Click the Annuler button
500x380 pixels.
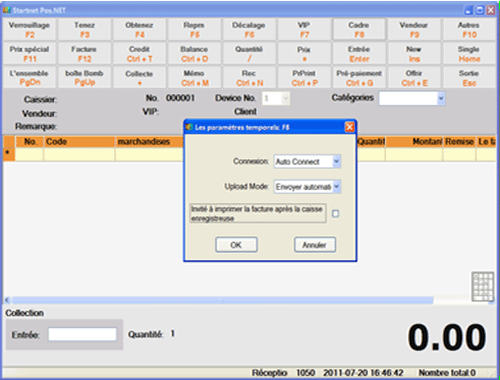coord(315,245)
